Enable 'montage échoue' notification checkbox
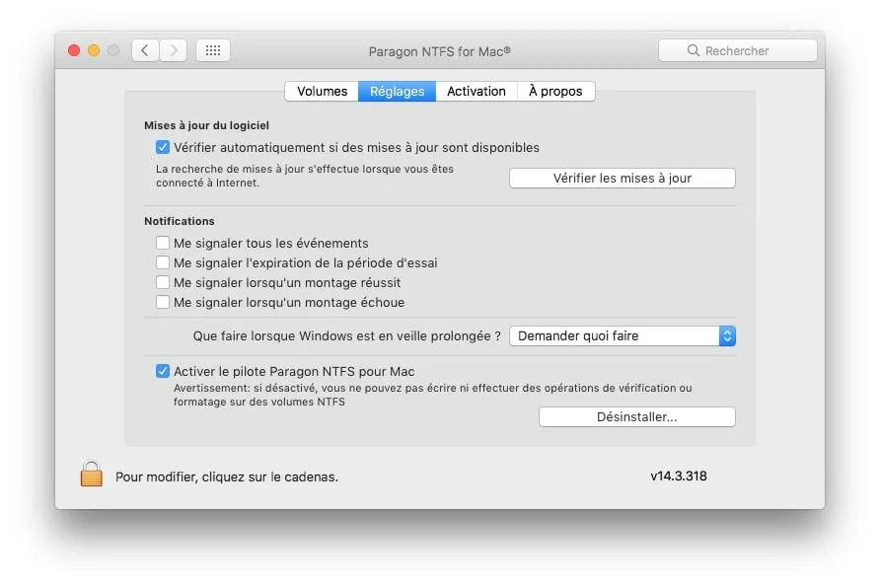Viewport: 880px width, 588px height. point(163,302)
